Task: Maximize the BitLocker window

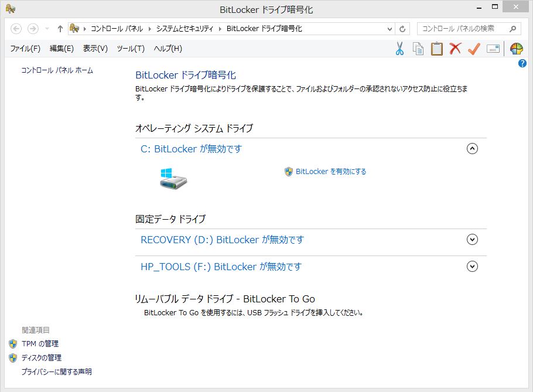Action: pos(495,7)
